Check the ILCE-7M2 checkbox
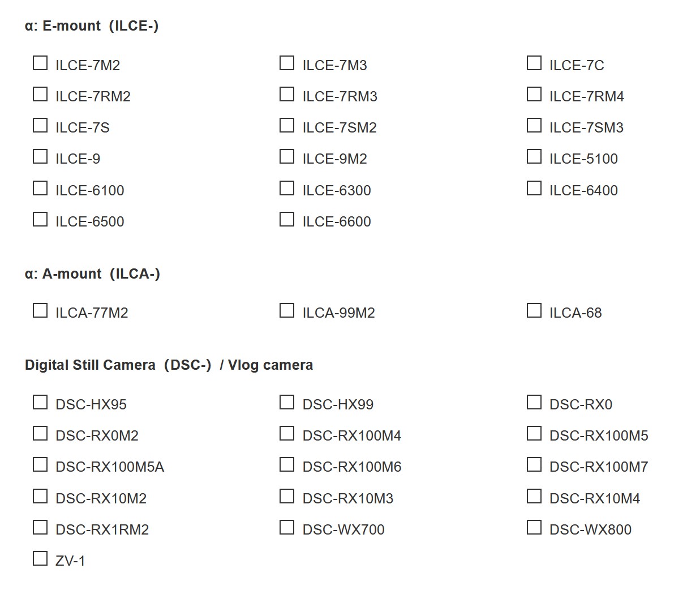 (40, 63)
